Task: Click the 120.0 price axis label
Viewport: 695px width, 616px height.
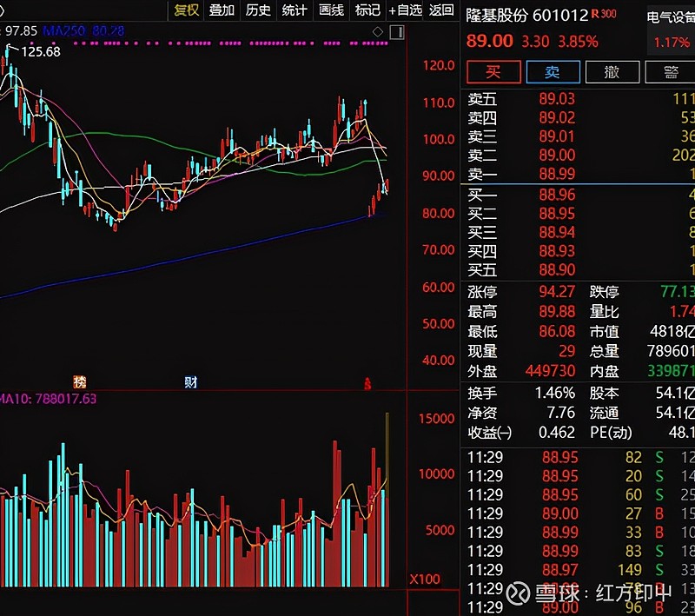Action: point(439,65)
